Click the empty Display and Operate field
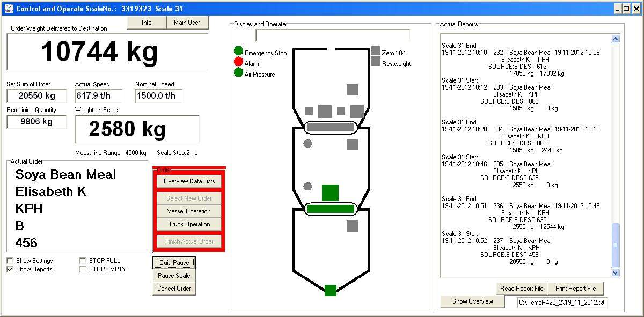This screenshot has width=644, height=317. click(x=333, y=35)
